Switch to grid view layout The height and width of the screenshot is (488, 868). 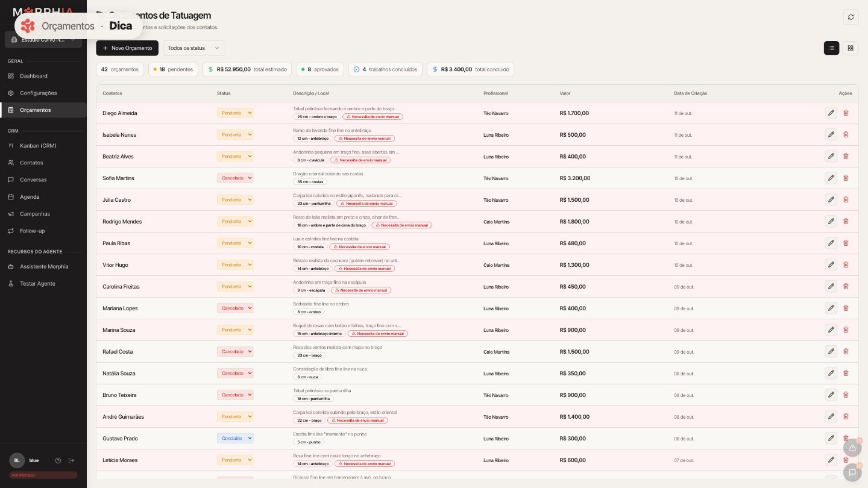851,48
